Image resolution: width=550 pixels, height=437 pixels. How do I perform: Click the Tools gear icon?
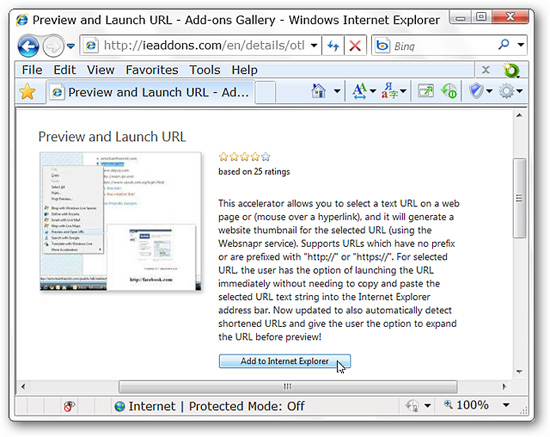click(507, 91)
